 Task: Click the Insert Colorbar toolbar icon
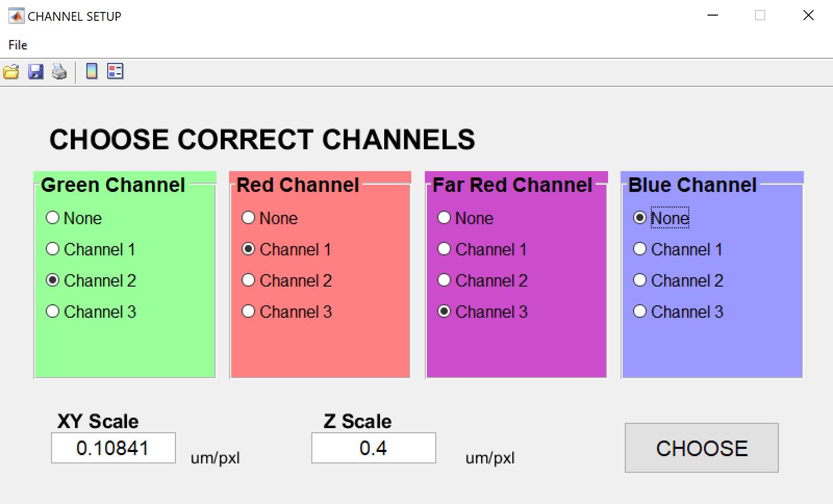click(x=92, y=71)
